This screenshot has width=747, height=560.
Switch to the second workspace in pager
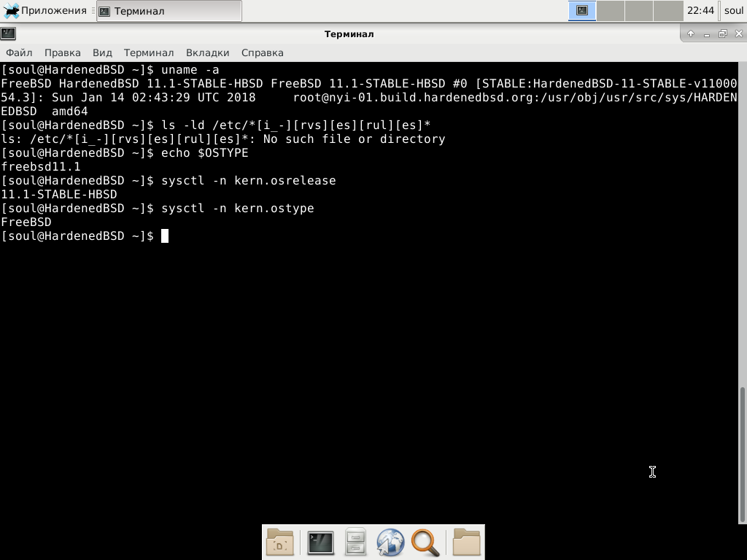611,10
